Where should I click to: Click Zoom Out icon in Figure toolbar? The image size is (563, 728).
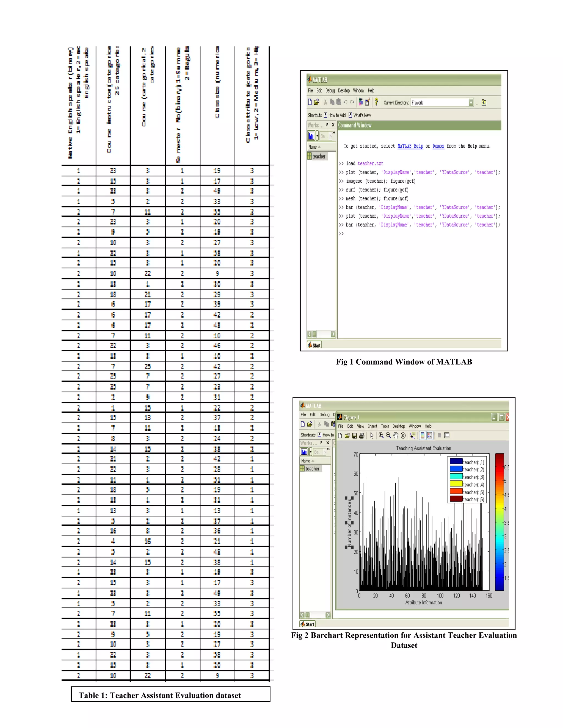coord(388,435)
